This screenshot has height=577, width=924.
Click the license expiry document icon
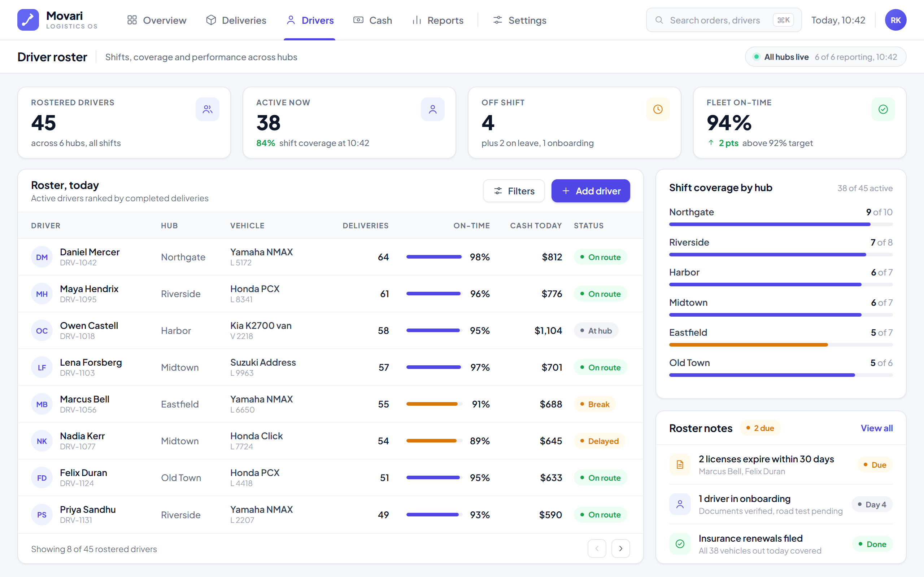tap(680, 464)
